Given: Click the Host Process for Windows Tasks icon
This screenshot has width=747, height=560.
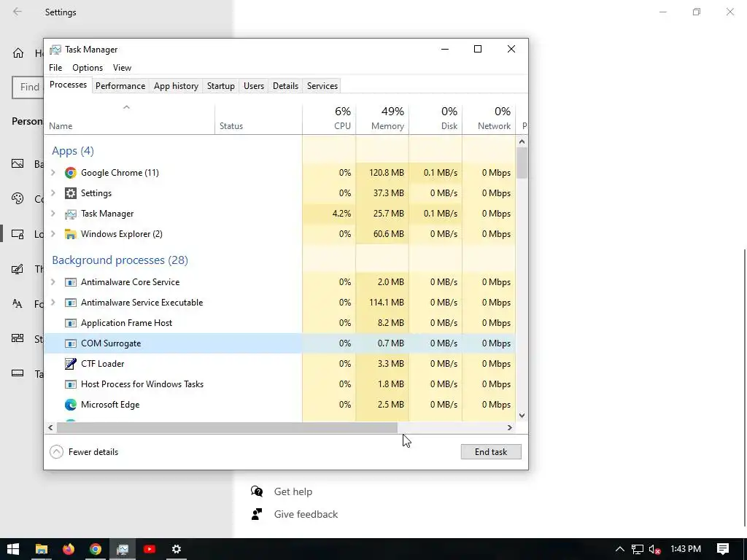Looking at the screenshot, I should coord(71,384).
